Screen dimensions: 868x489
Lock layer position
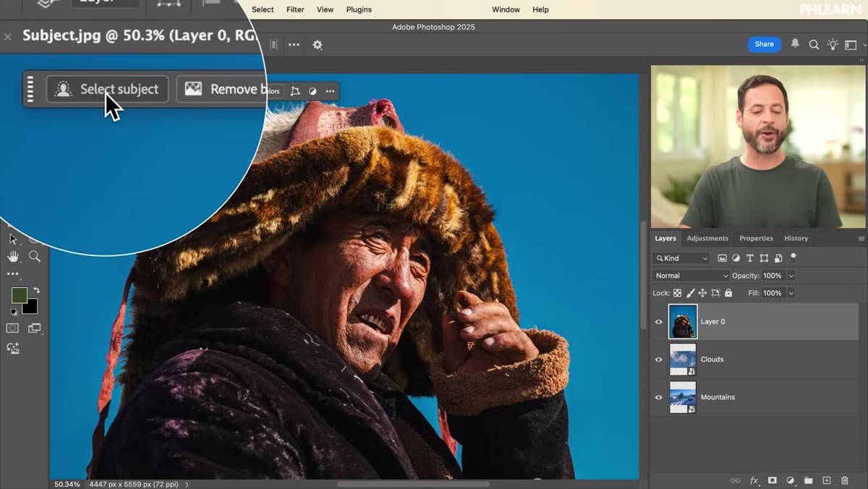(x=702, y=293)
